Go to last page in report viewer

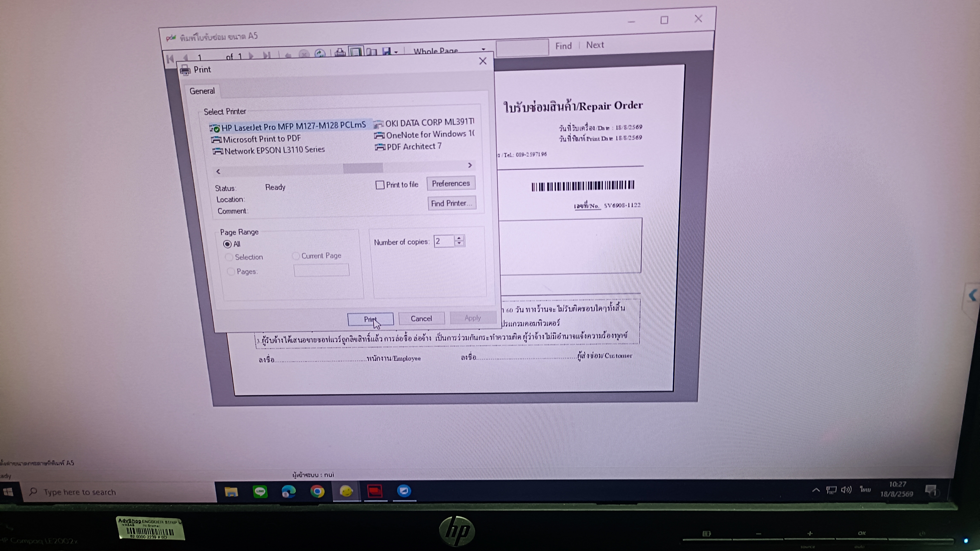(x=267, y=55)
